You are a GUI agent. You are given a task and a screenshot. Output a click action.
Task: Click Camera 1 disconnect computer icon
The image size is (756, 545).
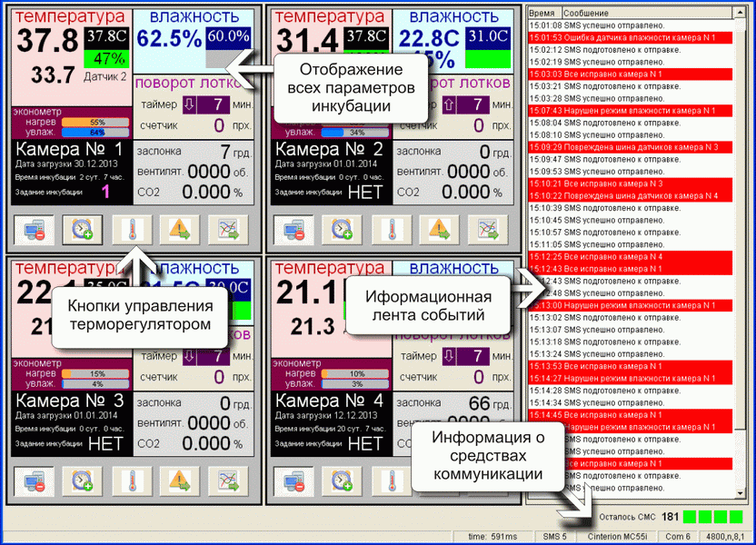point(34,229)
